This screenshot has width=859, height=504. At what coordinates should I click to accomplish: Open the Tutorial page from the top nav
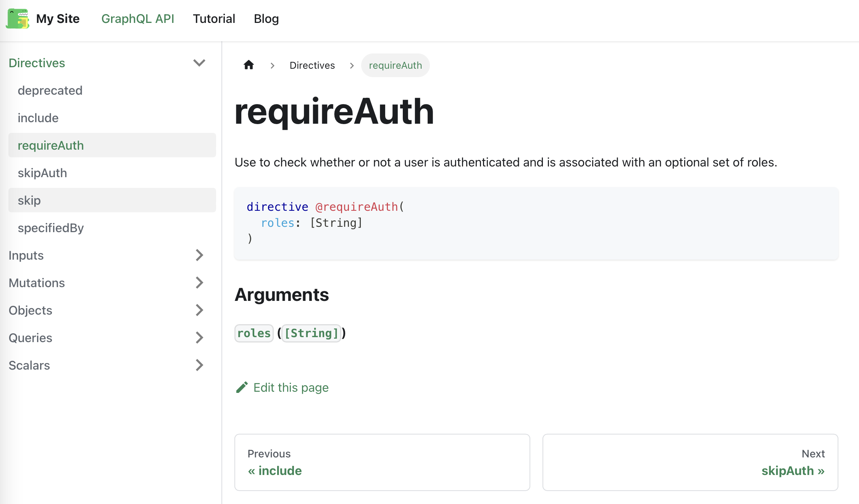[x=214, y=18]
